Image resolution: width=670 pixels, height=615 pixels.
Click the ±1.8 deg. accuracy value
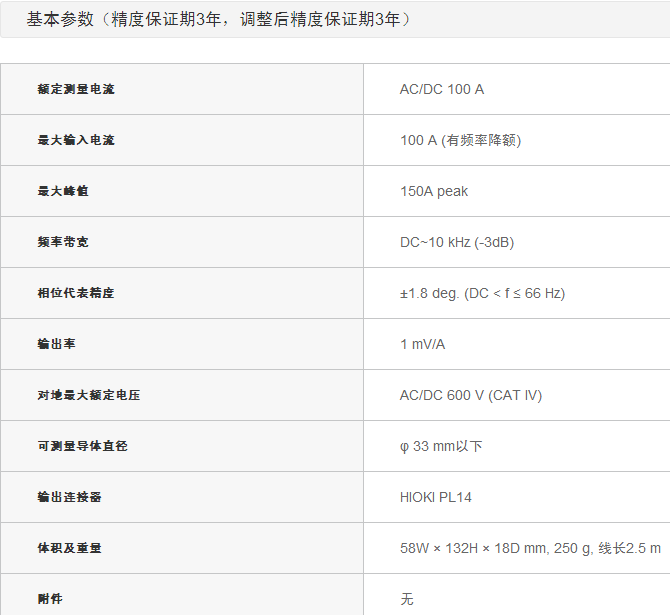(482, 293)
